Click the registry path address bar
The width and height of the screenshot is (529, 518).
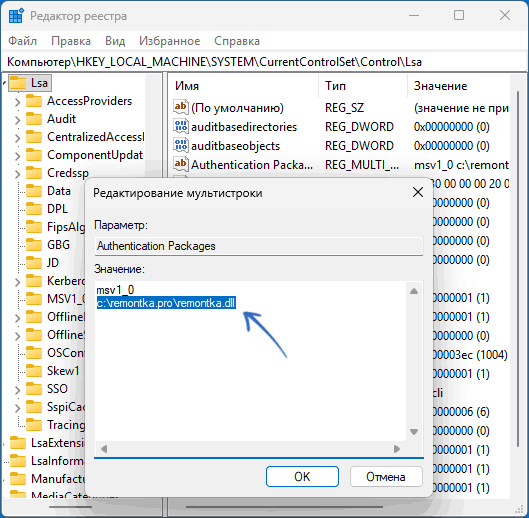(x=264, y=62)
